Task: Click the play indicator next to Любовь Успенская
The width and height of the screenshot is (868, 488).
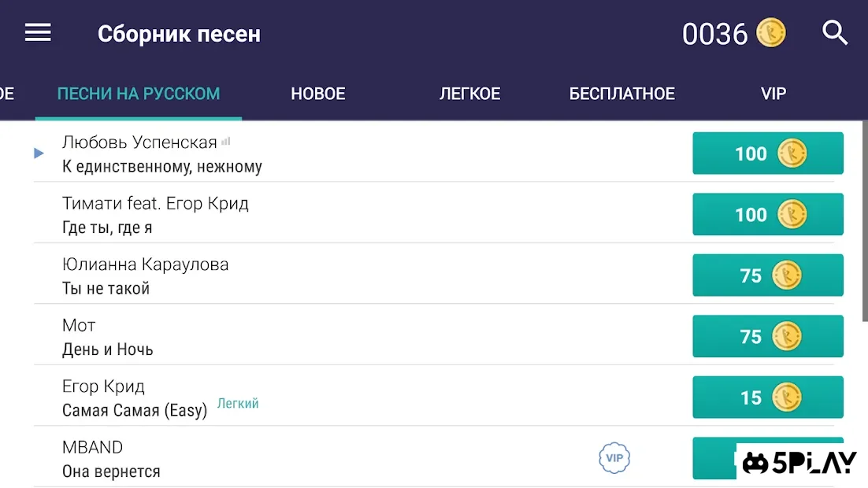Action: pos(38,153)
